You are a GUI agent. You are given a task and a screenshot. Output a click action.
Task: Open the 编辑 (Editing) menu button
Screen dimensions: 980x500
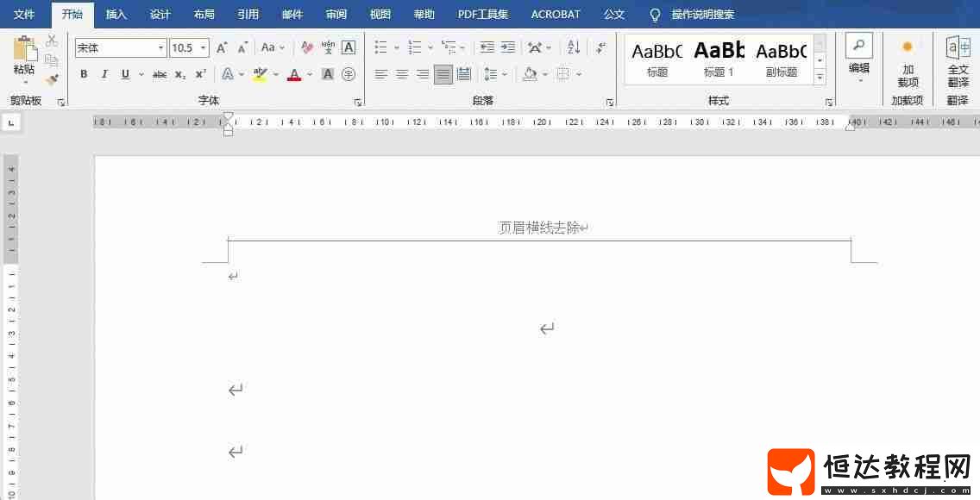tap(859, 59)
